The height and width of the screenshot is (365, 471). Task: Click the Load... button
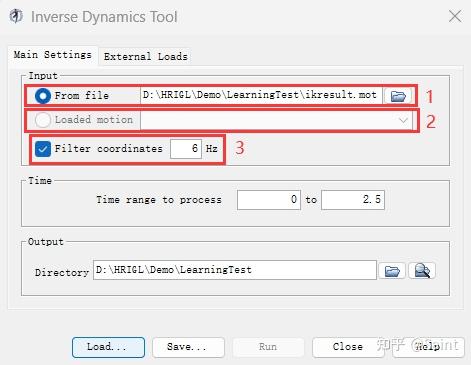tap(108, 347)
